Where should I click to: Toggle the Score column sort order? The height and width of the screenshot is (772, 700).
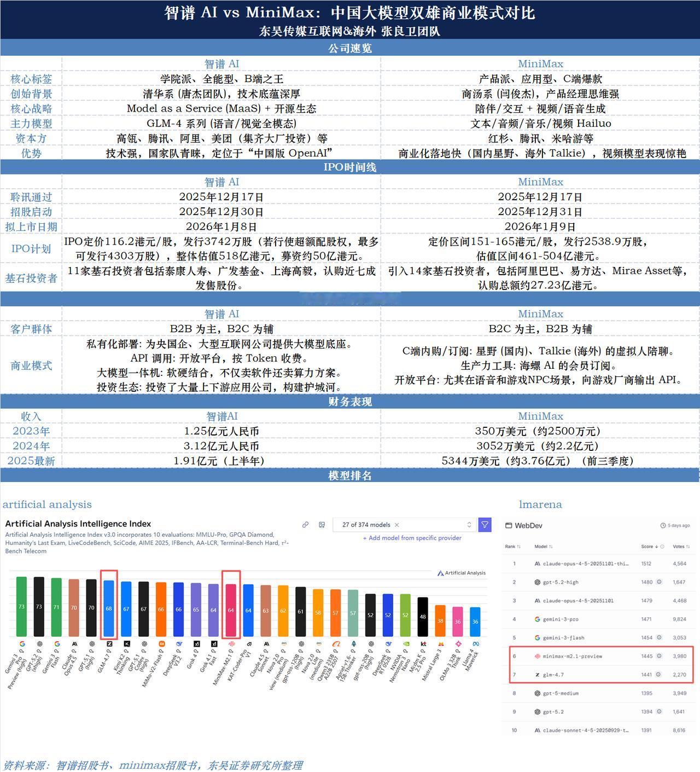click(656, 547)
